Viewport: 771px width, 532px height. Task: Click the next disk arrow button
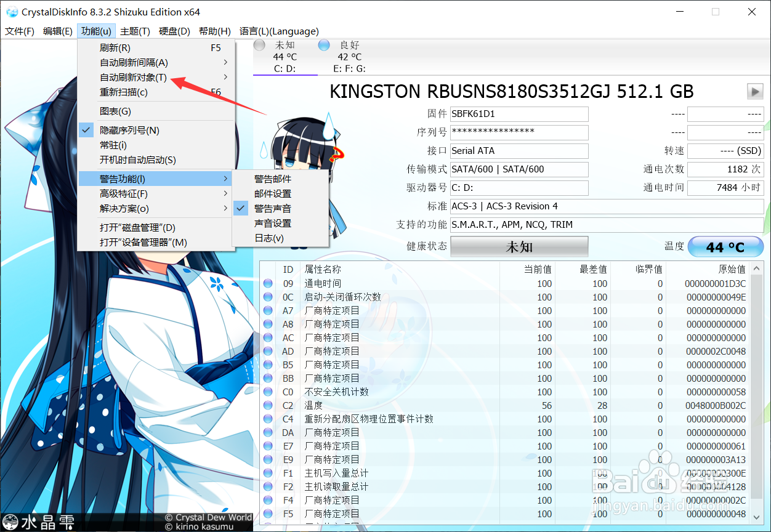(x=755, y=92)
